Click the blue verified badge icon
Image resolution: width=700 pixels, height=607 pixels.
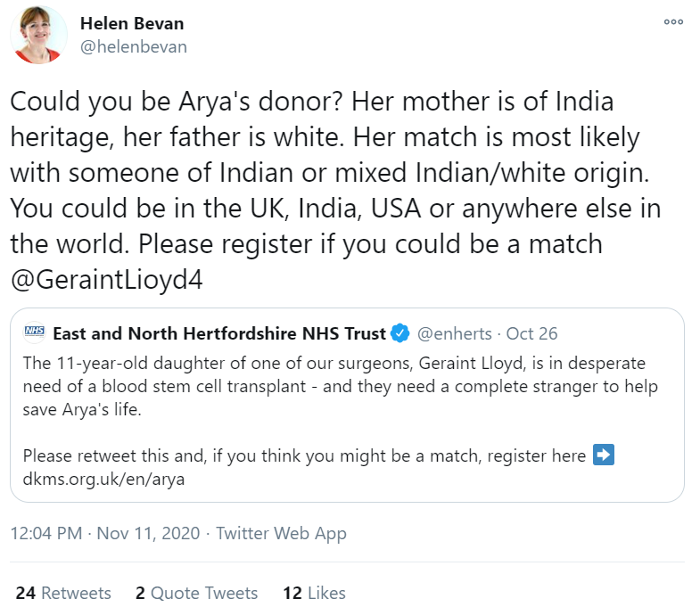tap(401, 334)
